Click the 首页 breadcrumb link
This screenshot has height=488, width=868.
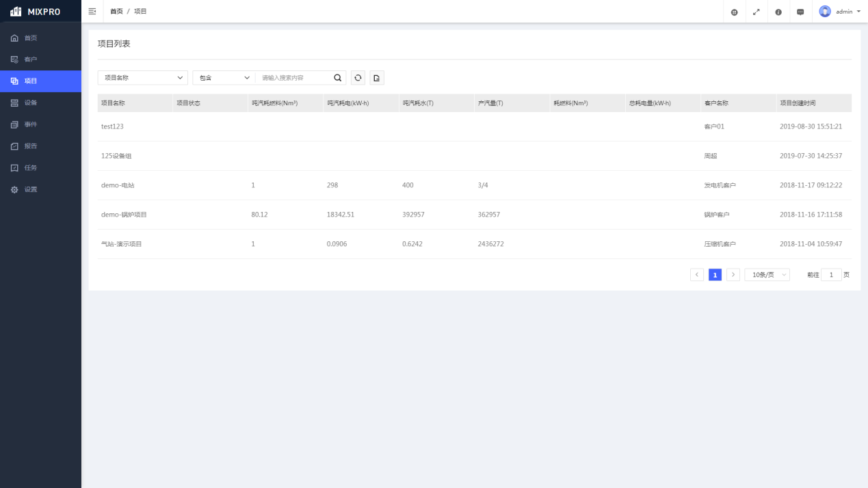coord(116,12)
